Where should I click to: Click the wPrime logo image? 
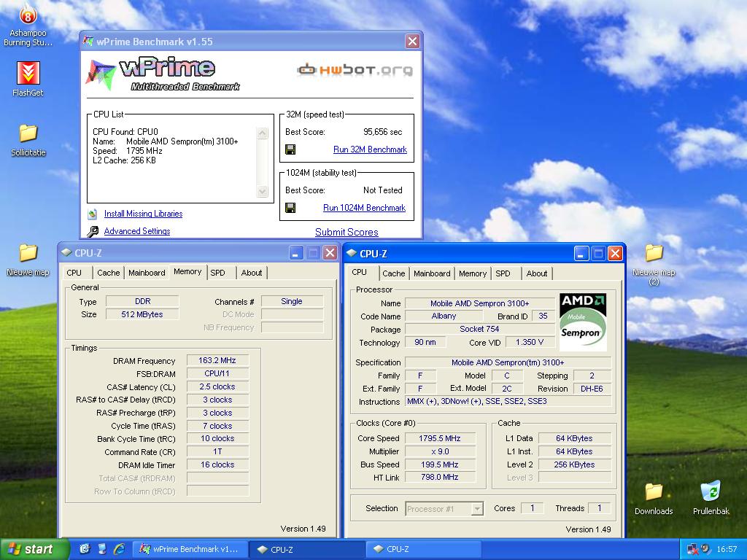pyautogui.click(x=162, y=74)
